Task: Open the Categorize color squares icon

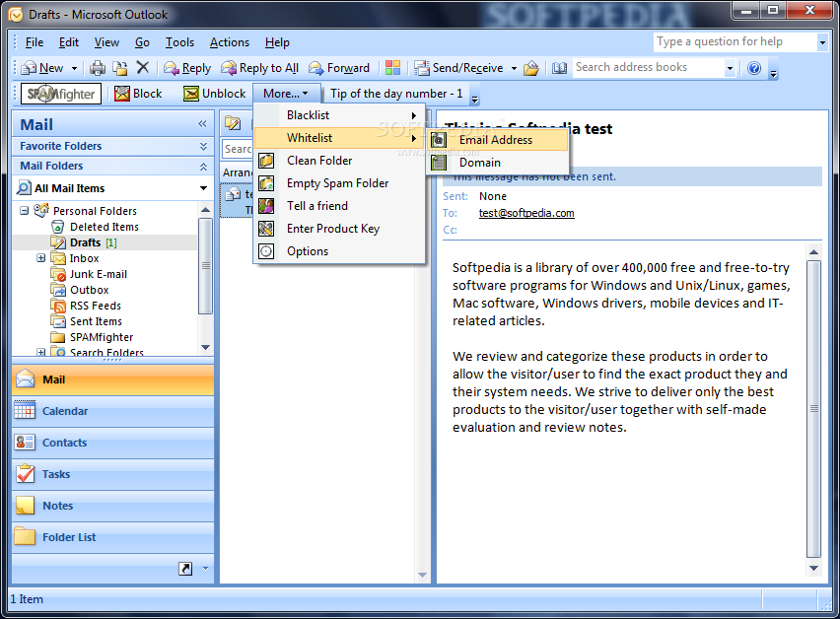Action: point(392,67)
